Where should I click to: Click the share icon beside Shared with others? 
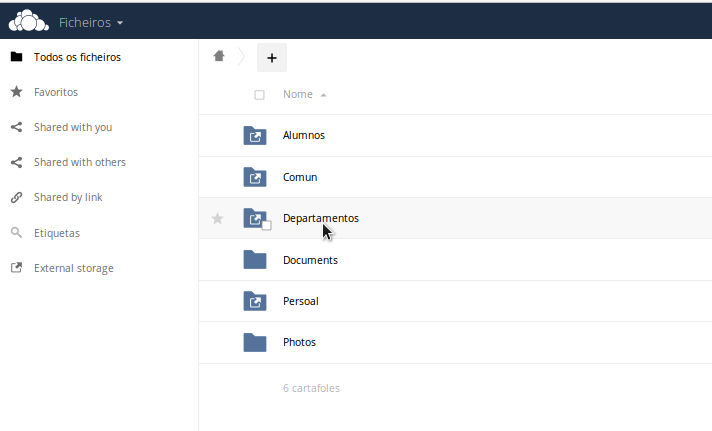(x=16, y=162)
